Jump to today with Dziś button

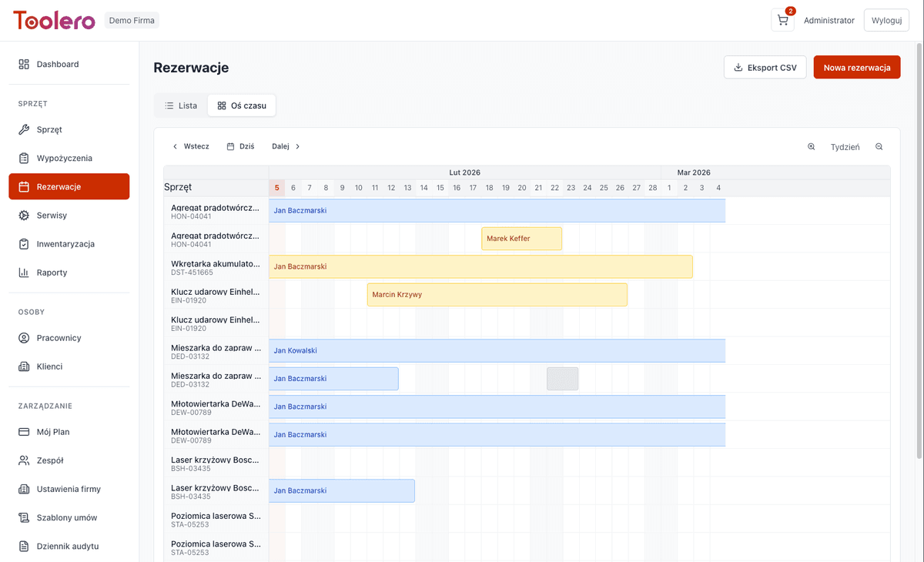click(240, 146)
